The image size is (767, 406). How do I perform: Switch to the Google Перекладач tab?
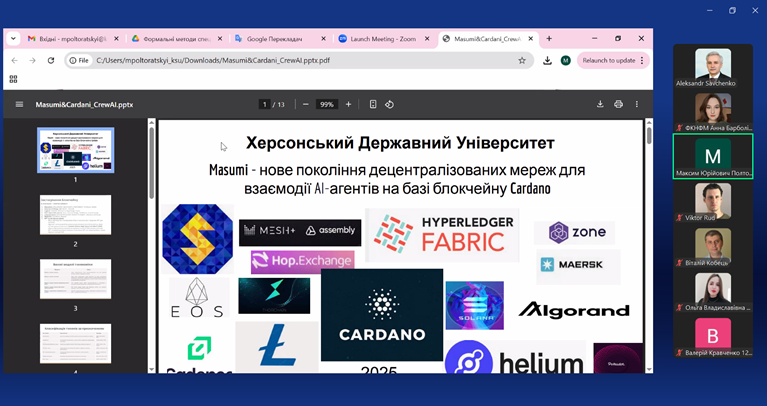coord(281,39)
